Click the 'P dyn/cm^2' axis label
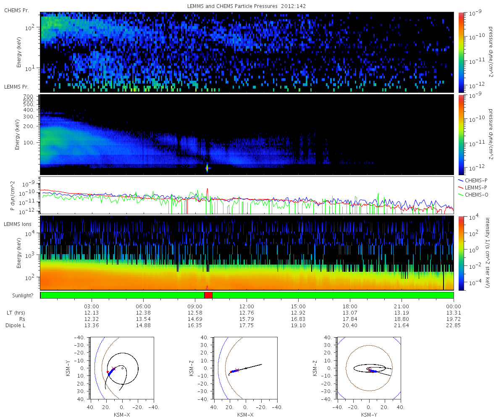 click(x=12, y=195)
